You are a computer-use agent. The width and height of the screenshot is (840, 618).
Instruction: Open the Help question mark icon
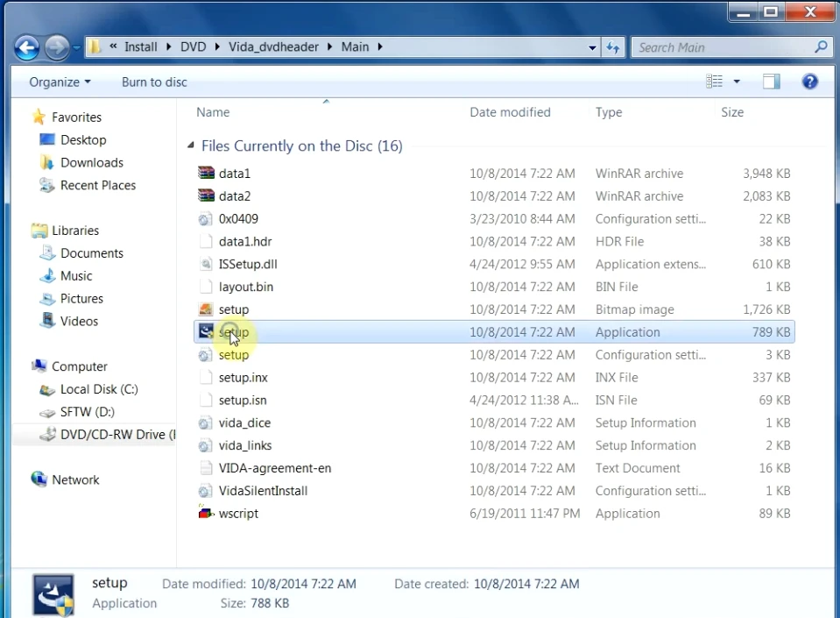pyautogui.click(x=809, y=82)
